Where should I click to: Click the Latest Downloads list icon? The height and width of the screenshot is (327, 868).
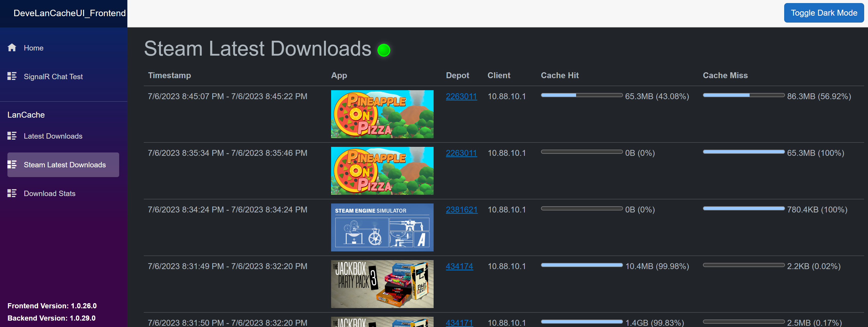[12, 136]
